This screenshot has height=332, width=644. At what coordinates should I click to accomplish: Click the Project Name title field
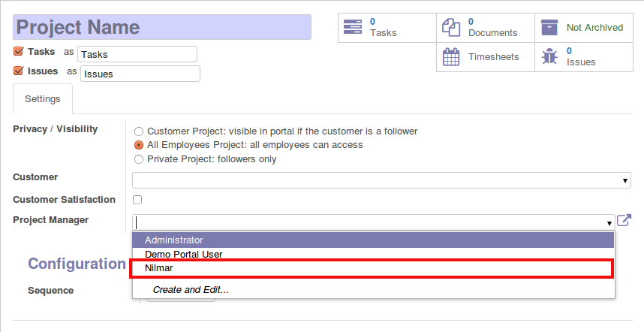coord(162,27)
